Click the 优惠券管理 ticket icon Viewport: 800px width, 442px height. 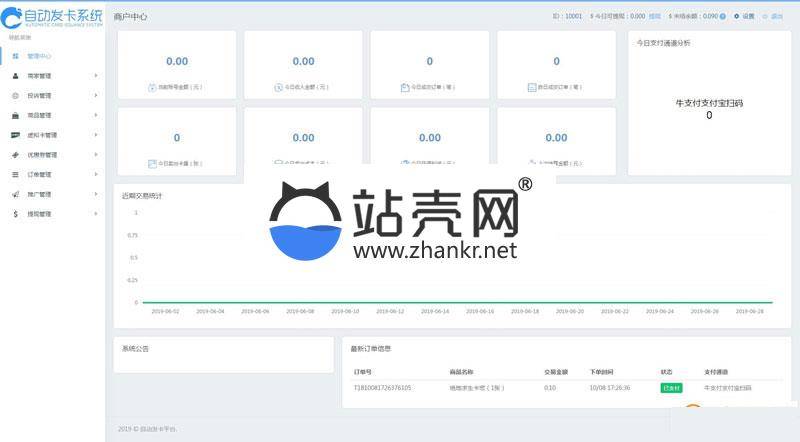pos(15,155)
